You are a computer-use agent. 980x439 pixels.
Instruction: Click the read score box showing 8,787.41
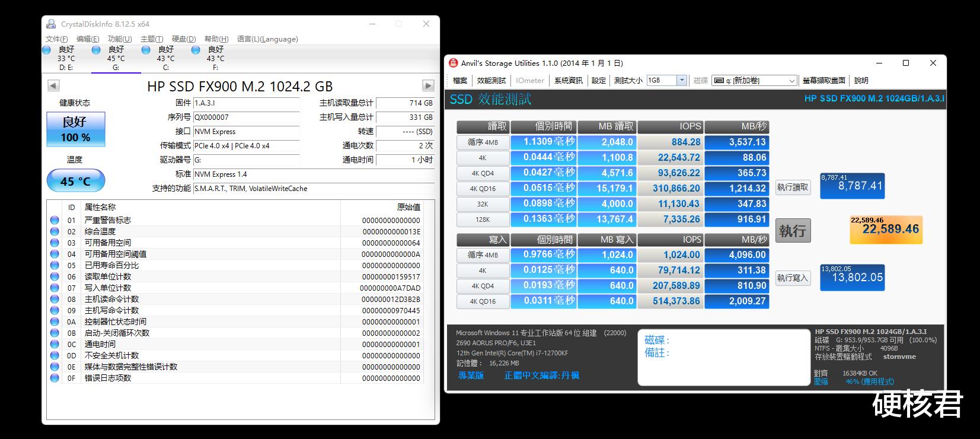(x=852, y=186)
